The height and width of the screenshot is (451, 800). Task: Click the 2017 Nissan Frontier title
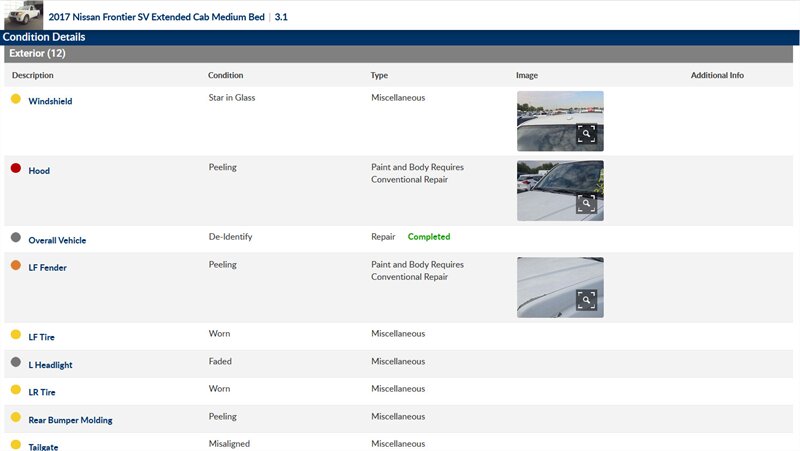(156, 17)
